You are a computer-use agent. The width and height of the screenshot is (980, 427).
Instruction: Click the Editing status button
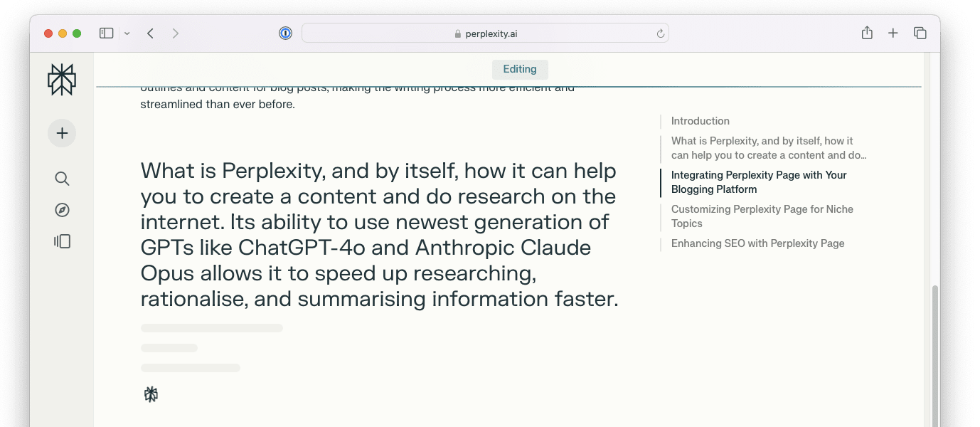pyautogui.click(x=520, y=69)
